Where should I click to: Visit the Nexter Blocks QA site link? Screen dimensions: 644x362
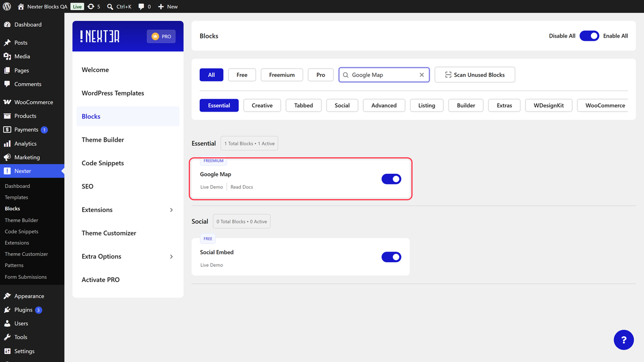pyautogui.click(x=42, y=6)
